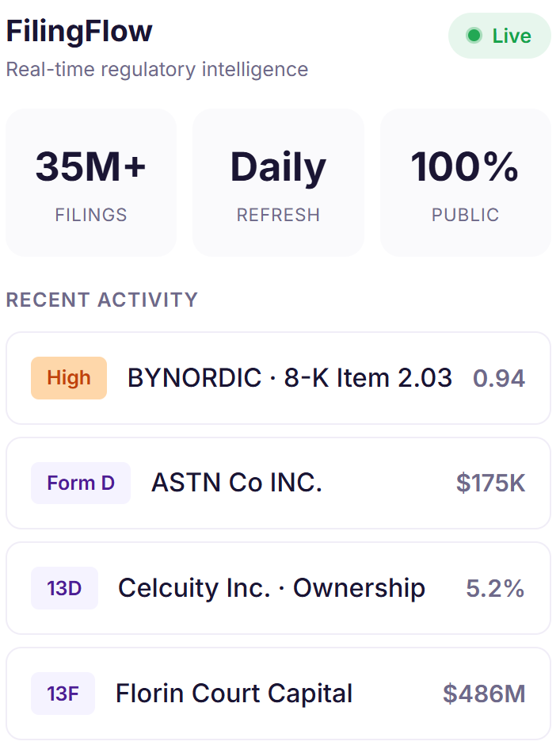Click the Real-time regulatory intelligence subtitle
Image resolution: width=560 pixels, height=749 pixels.
pos(157,70)
